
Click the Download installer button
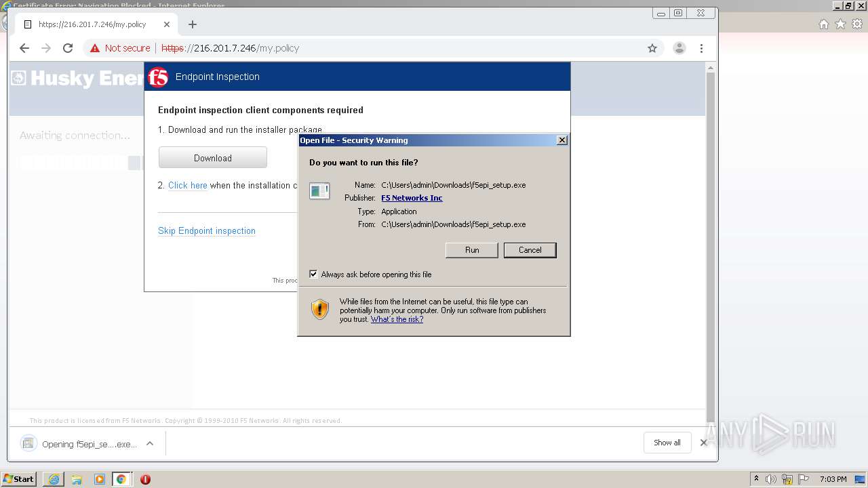(x=213, y=158)
